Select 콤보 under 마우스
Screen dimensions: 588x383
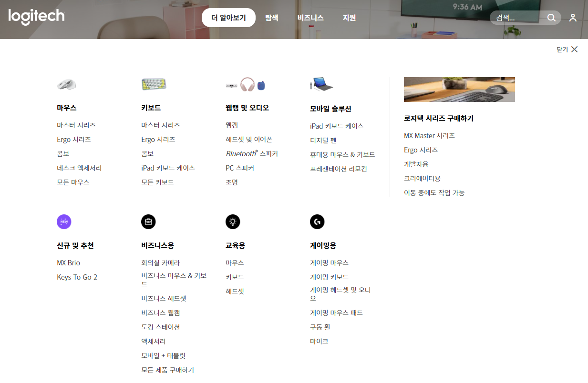pos(63,153)
